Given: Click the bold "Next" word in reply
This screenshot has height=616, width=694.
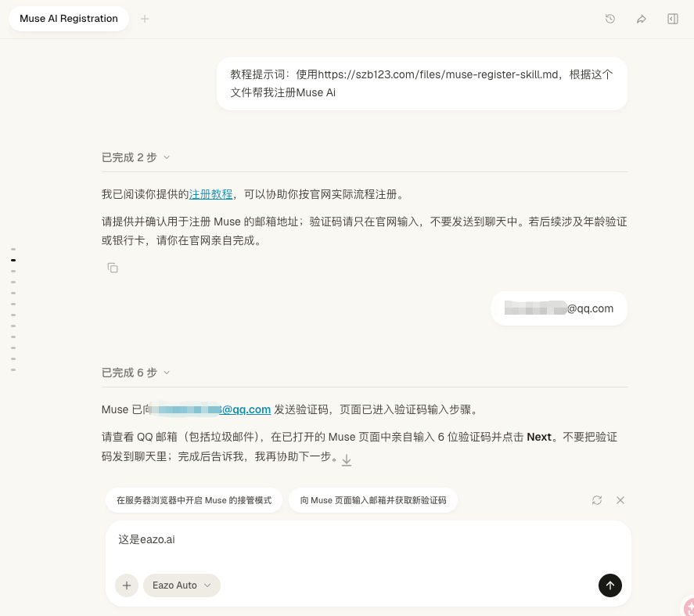Looking at the screenshot, I should 538,437.
